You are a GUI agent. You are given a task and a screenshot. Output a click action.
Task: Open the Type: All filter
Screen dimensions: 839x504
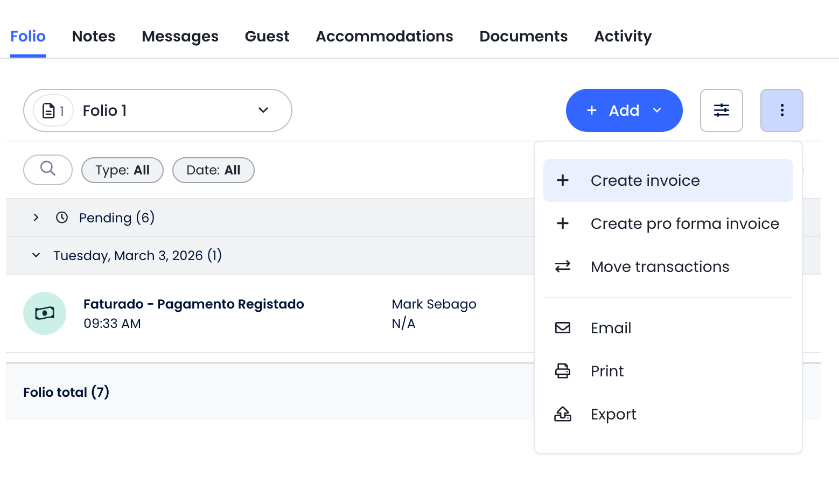click(x=122, y=170)
